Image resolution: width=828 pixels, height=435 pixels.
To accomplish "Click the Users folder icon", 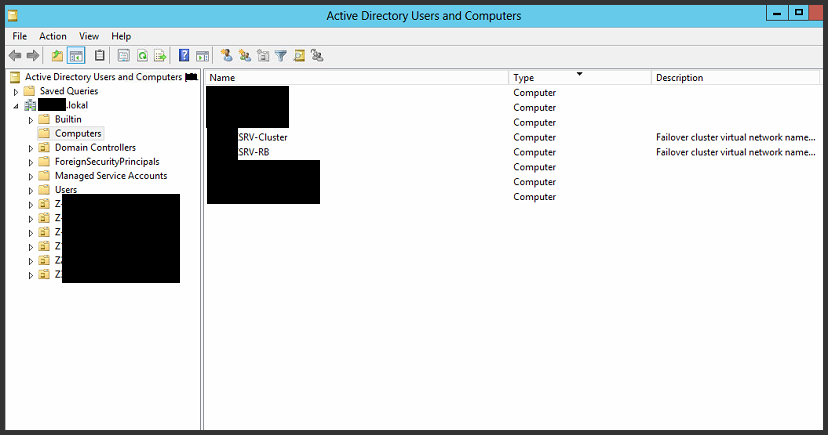I will coord(44,190).
